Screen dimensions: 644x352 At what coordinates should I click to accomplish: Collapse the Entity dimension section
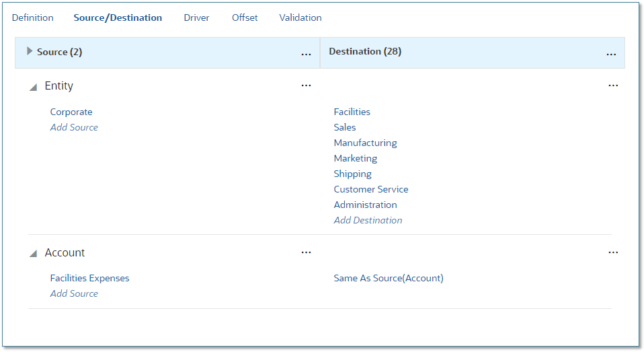click(33, 87)
